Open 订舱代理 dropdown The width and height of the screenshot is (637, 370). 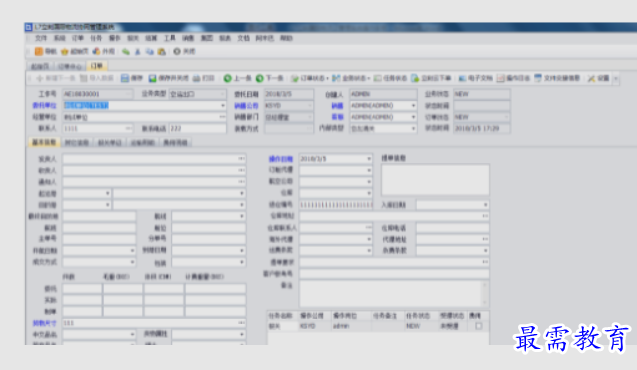(x=369, y=170)
